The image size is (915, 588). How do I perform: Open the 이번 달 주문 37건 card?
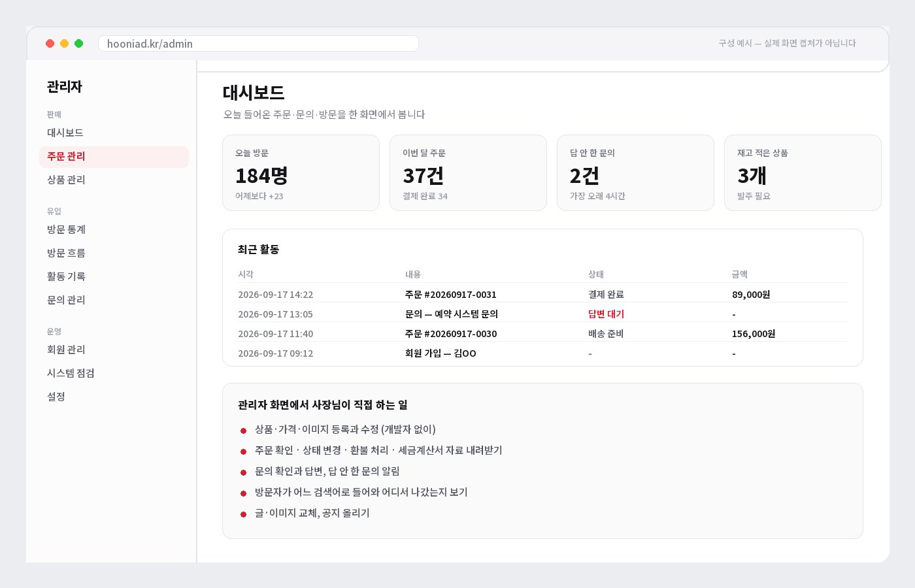pyautogui.click(x=468, y=173)
